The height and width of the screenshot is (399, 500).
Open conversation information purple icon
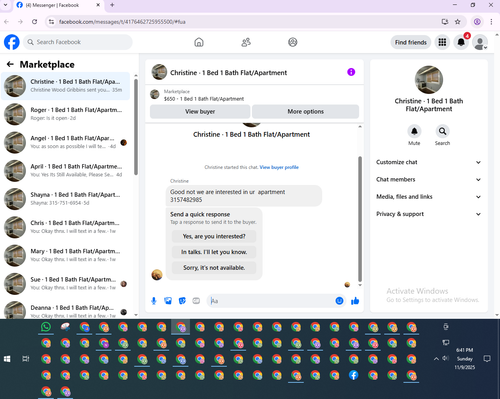click(x=351, y=72)
